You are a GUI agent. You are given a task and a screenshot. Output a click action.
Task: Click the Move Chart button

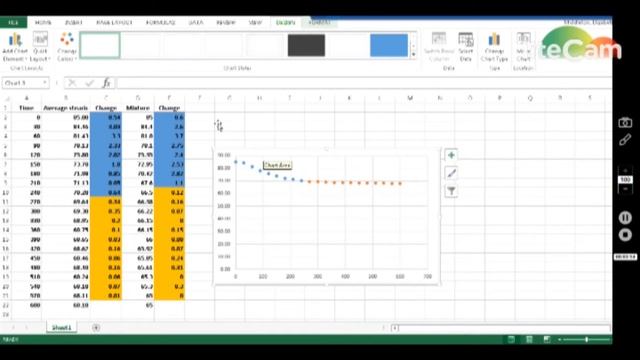pos(523,47)
